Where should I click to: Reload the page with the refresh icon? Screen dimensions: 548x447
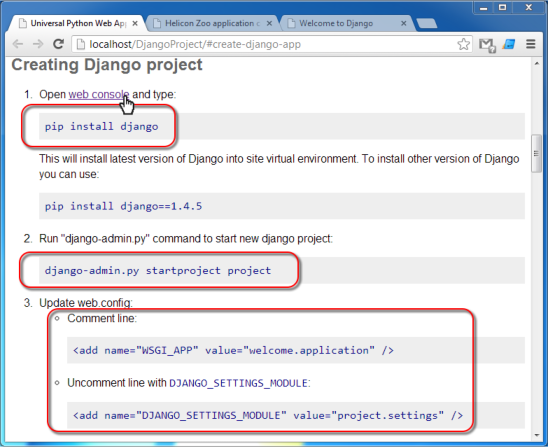point(58,44)
